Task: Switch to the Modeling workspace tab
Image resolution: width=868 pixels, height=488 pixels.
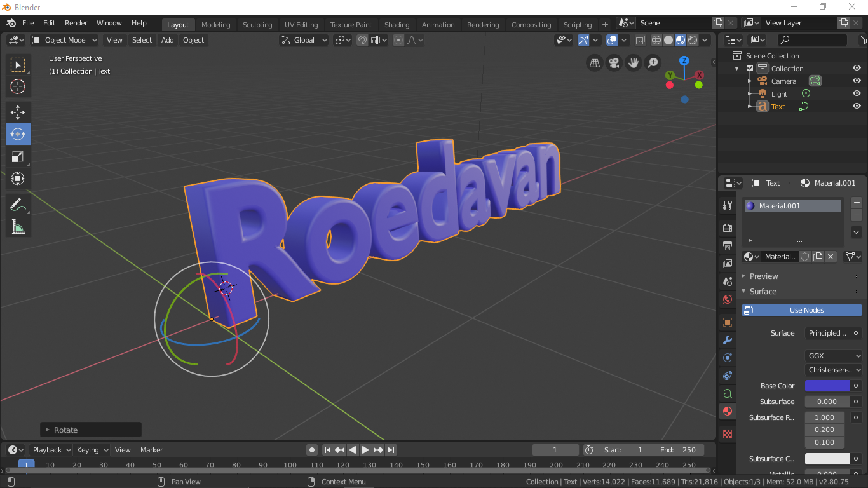Action: 216,25
